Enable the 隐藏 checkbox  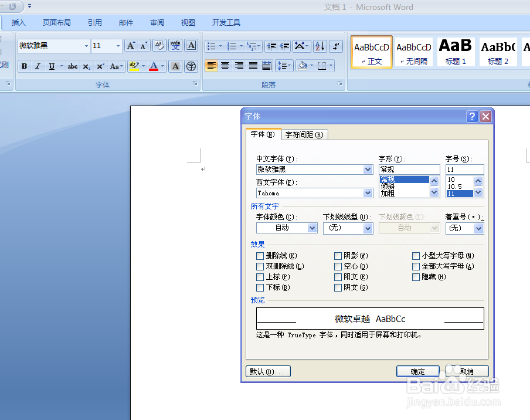point(416,277)
